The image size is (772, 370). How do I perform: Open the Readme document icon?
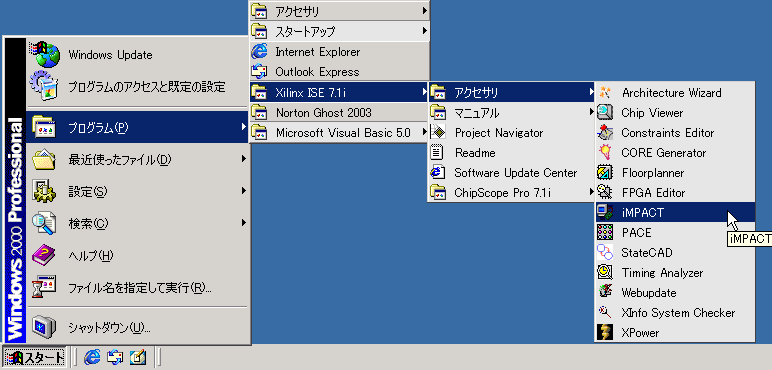pos(438,153)
